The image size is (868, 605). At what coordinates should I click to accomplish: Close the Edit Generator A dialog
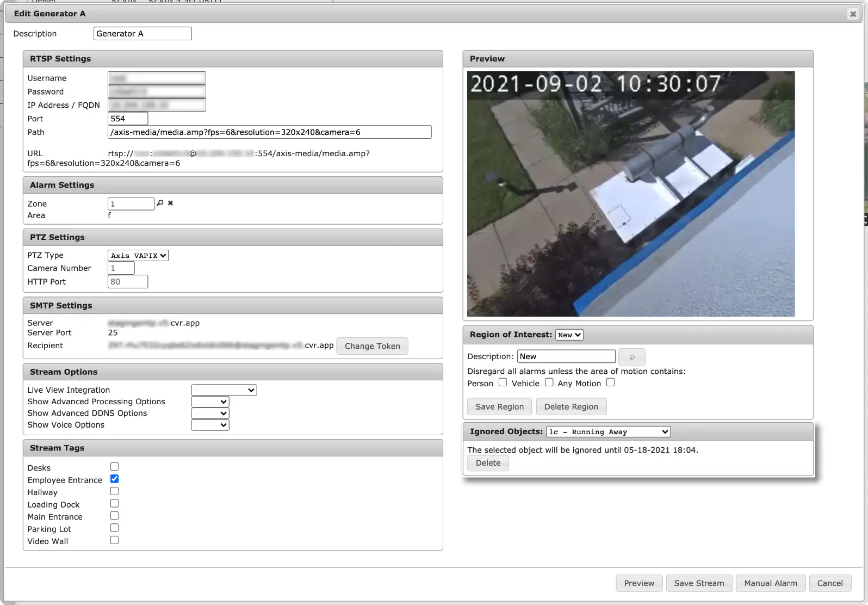point(853,14)
